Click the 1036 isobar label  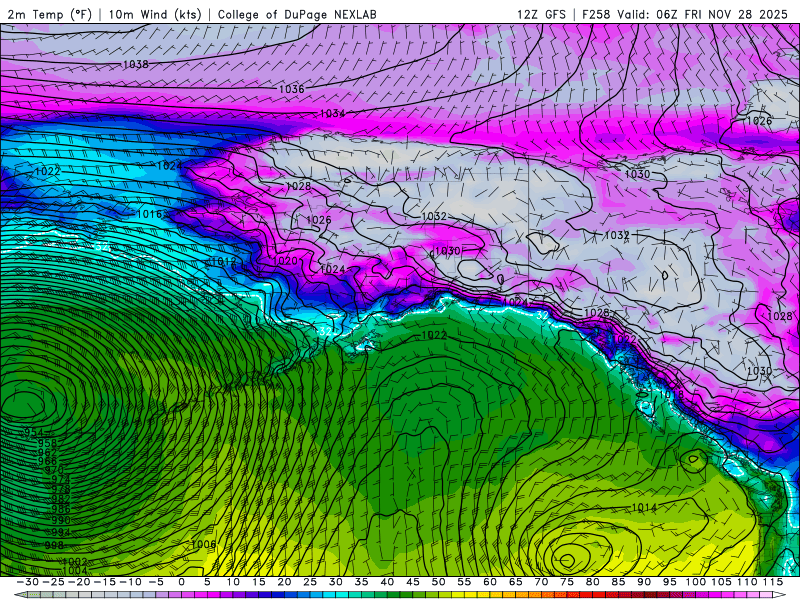(x=291, y=89)
